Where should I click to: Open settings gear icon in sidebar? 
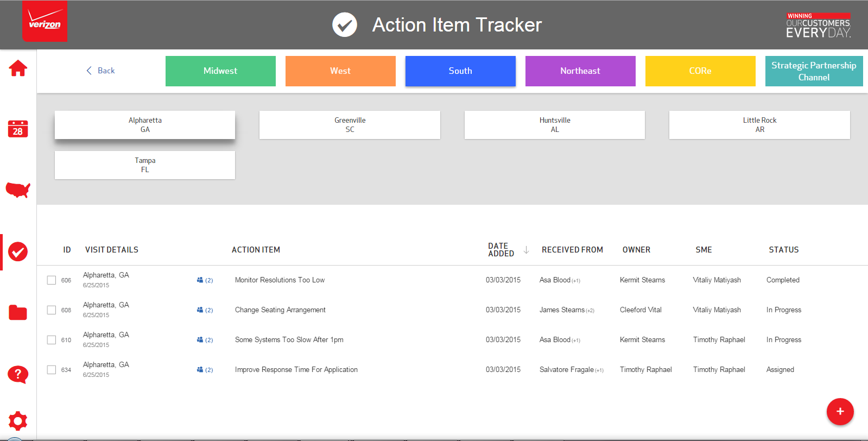(18, 421)
